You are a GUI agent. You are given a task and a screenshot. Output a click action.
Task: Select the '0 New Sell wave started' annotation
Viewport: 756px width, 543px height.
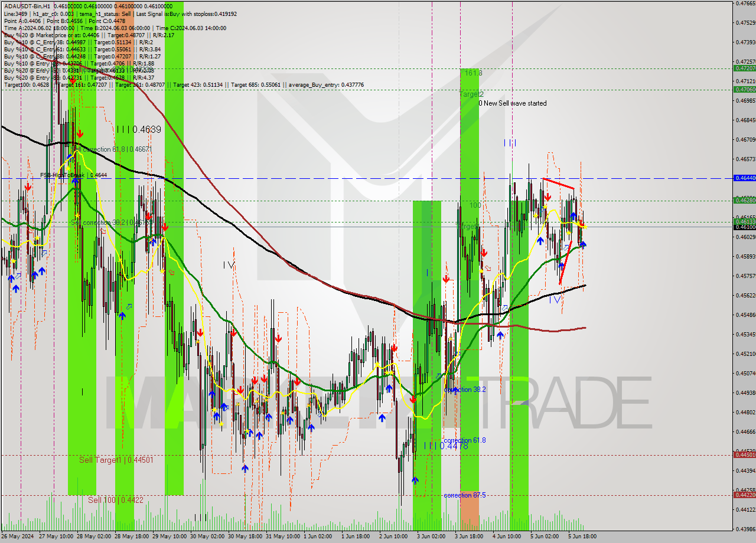tap(512, 103)
